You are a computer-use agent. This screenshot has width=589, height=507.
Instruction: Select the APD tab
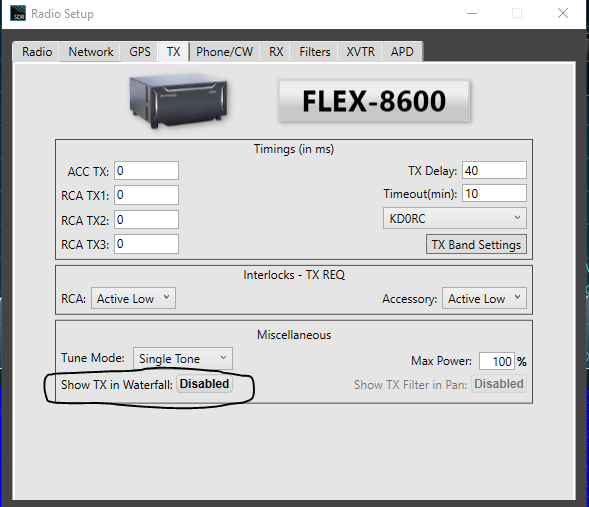coord(402,51)
